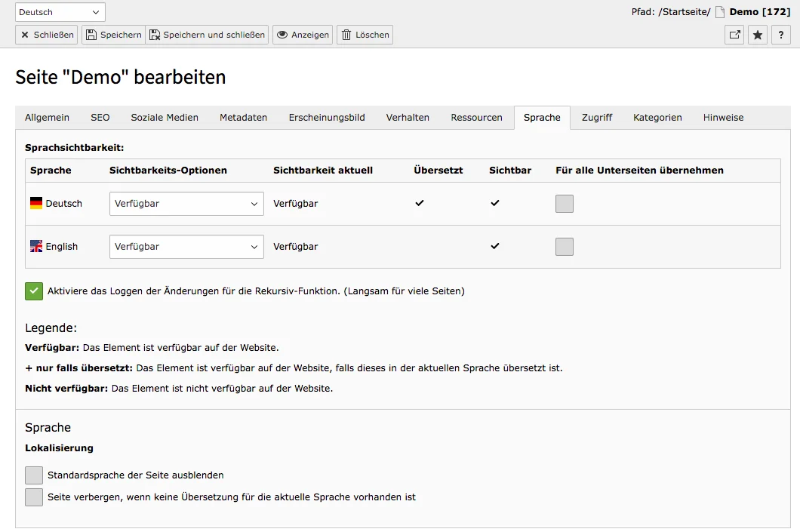Click the Speichern save disk icon

pos(91,34)
